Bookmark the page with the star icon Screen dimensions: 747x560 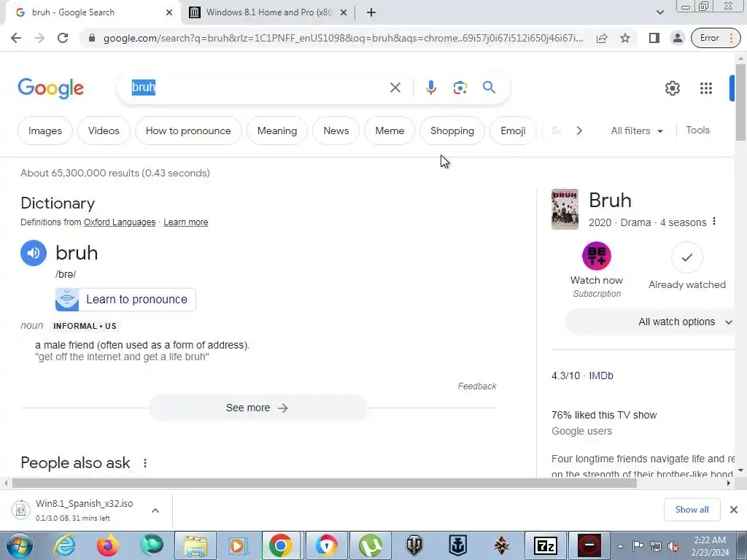pos(625,38)
